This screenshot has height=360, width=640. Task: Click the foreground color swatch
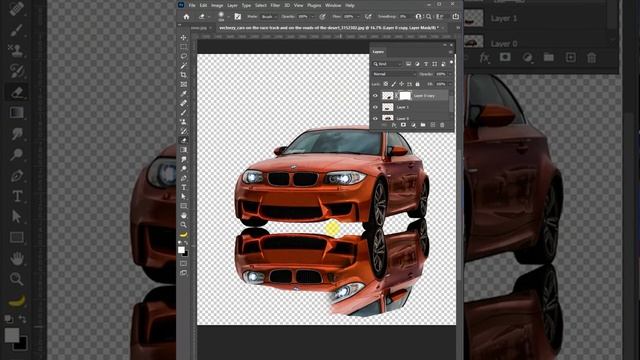coord(181,250)
